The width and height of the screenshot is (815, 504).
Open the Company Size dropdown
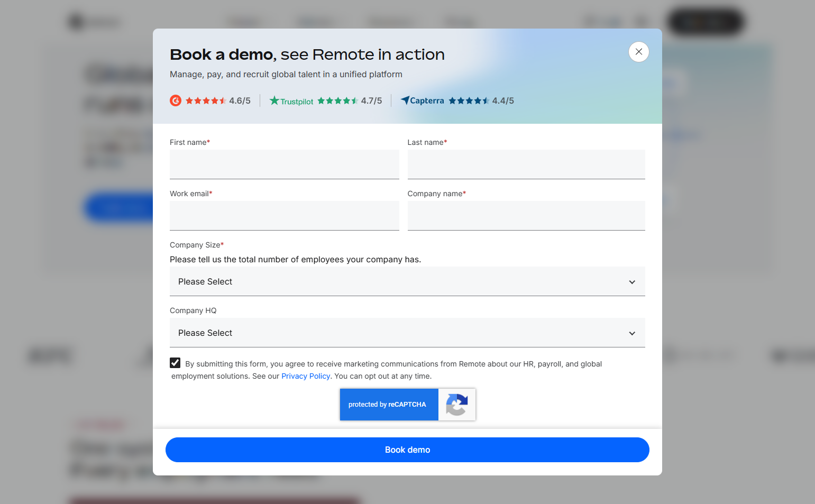pos(407,281)
